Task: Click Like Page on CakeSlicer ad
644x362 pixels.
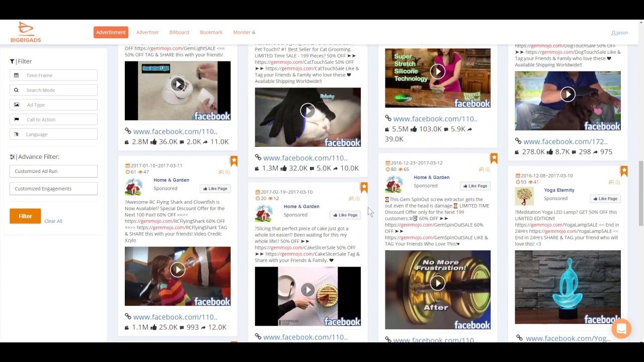Action: (345, 215)
